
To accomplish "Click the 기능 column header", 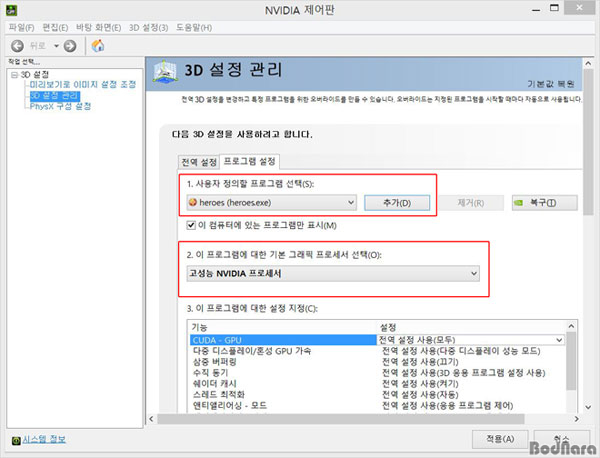I will [x=199, y=328].
